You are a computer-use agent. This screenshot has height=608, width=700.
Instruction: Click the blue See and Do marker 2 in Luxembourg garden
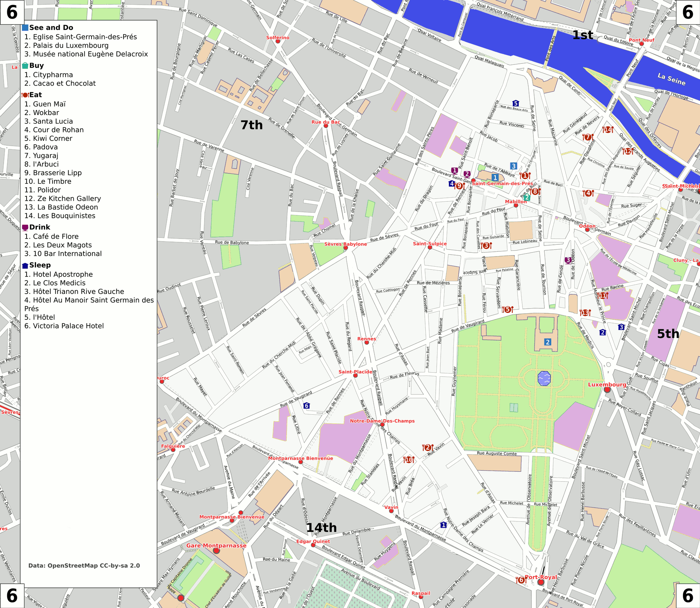(547, 342)
